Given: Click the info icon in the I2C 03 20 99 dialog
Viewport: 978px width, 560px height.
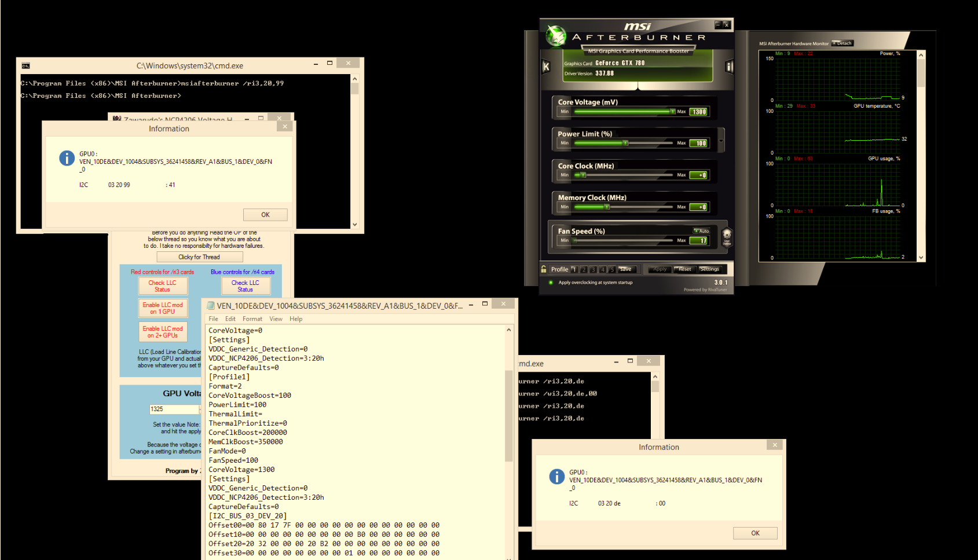Looking at the screenshot, I should pyautogui.click(x=67, y=158).
